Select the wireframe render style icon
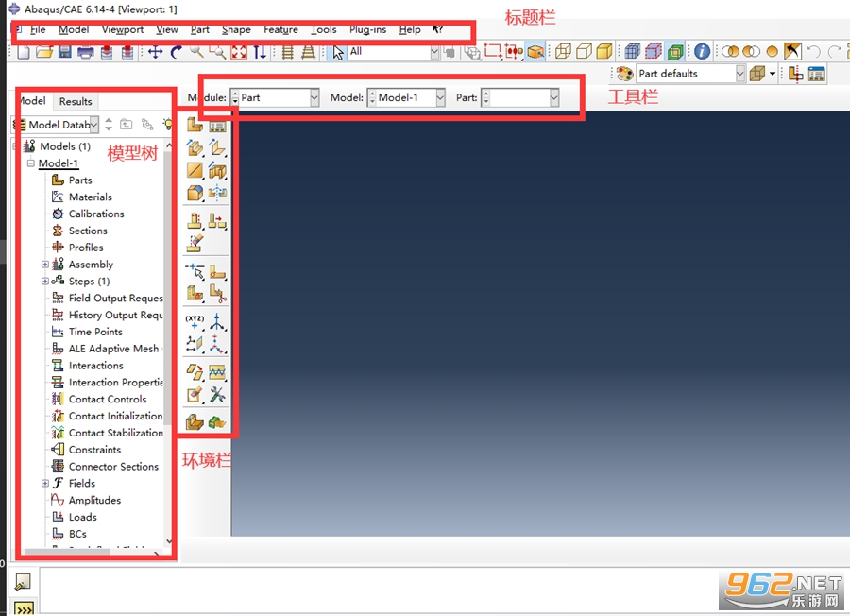This screenshot has width=850, height=616. pyautogui.click(x=563, y=52)
